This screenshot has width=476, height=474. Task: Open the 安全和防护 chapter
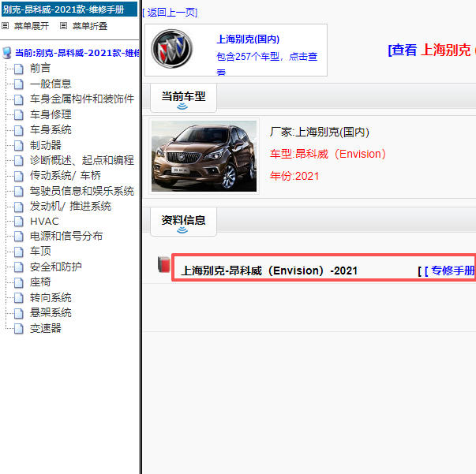click(x=55, y=267)
